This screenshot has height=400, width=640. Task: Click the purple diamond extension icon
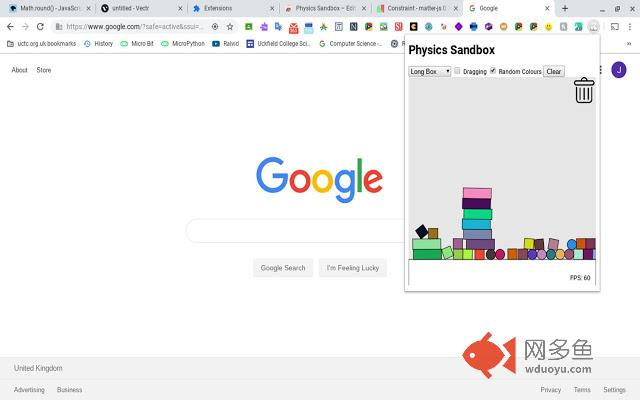[458, 27]
